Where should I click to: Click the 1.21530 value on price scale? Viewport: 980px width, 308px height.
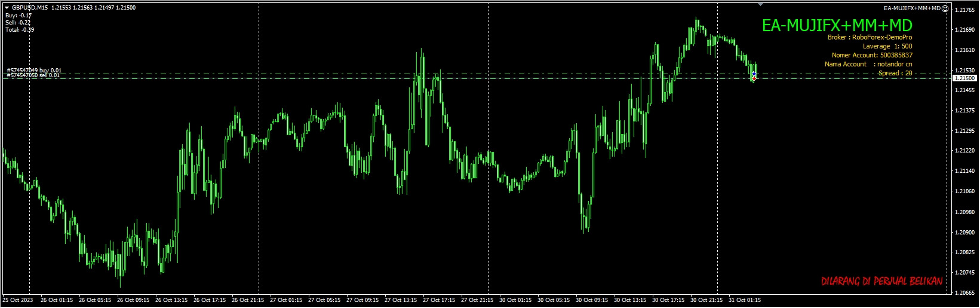point(965,71)
